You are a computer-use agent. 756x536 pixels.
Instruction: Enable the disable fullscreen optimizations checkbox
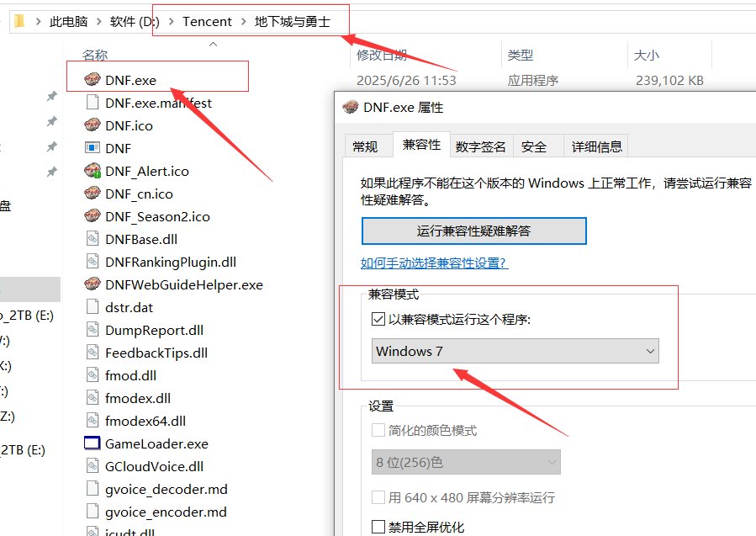378,527
